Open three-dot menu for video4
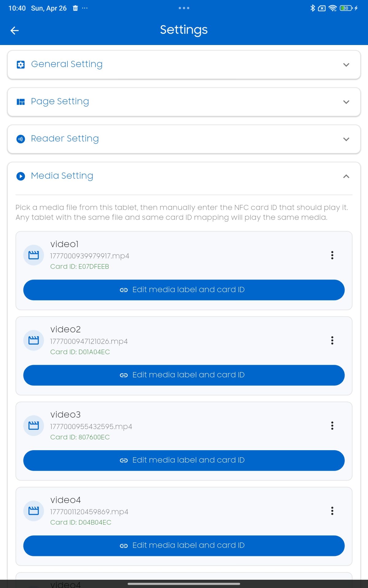 (x=332, y=511)
